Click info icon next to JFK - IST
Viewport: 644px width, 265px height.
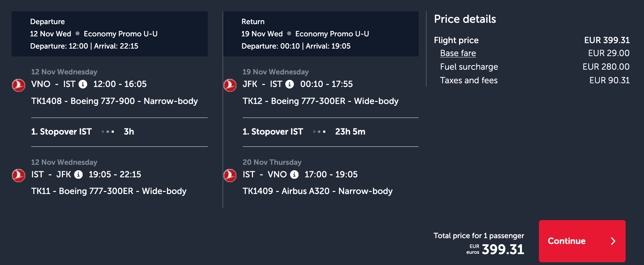tap(290, 84)
